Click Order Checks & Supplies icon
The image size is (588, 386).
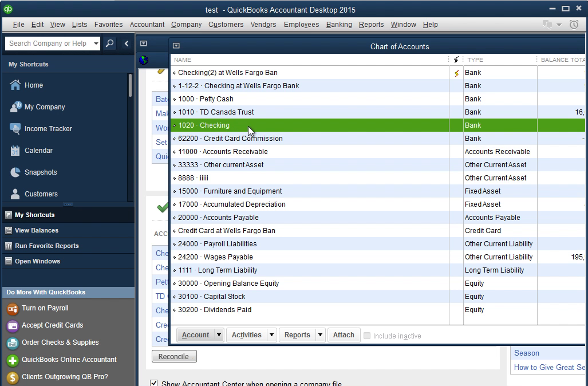click(x=13, y=343)
